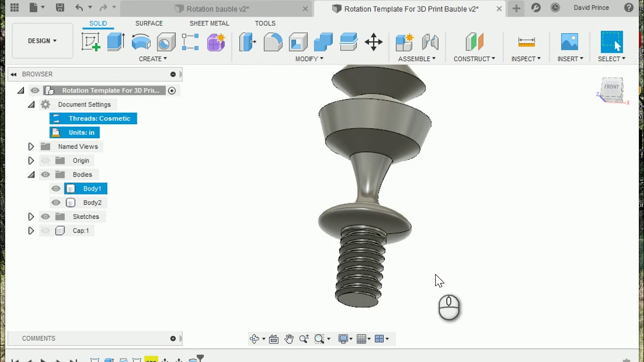Screen dimensions: 644x362
Task: Activate the Window Select tool
Action: [x=612, y=42]
